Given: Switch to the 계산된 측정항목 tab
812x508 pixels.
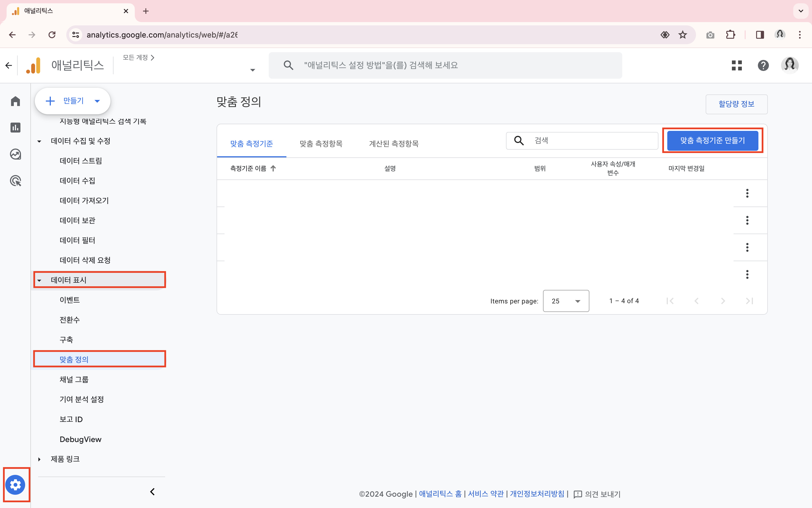Looking at the screenshot, I should tap(394, 144).
